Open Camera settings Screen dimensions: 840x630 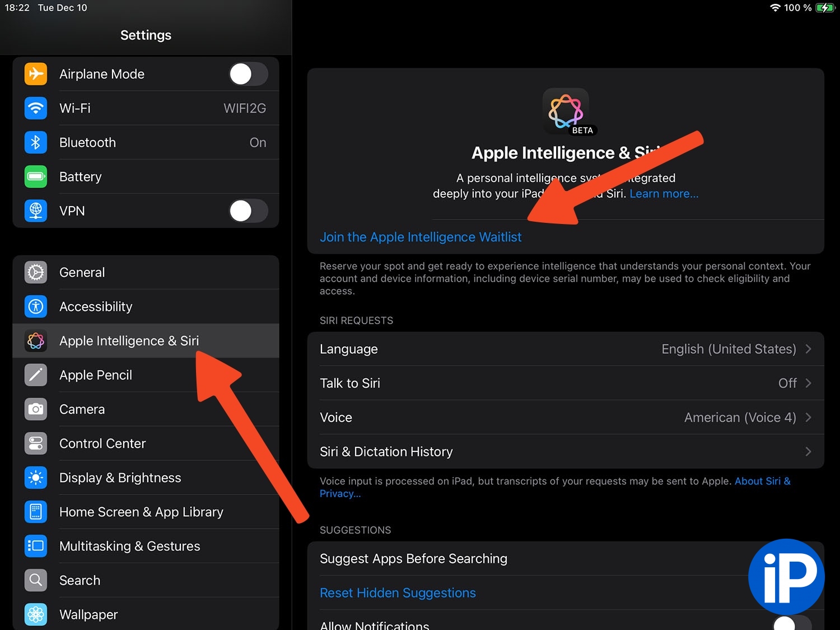click(146, 409)
